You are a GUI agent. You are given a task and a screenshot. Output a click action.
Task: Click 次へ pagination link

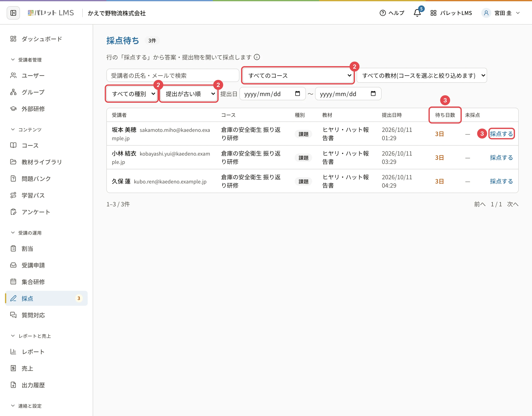coord(513,204)
